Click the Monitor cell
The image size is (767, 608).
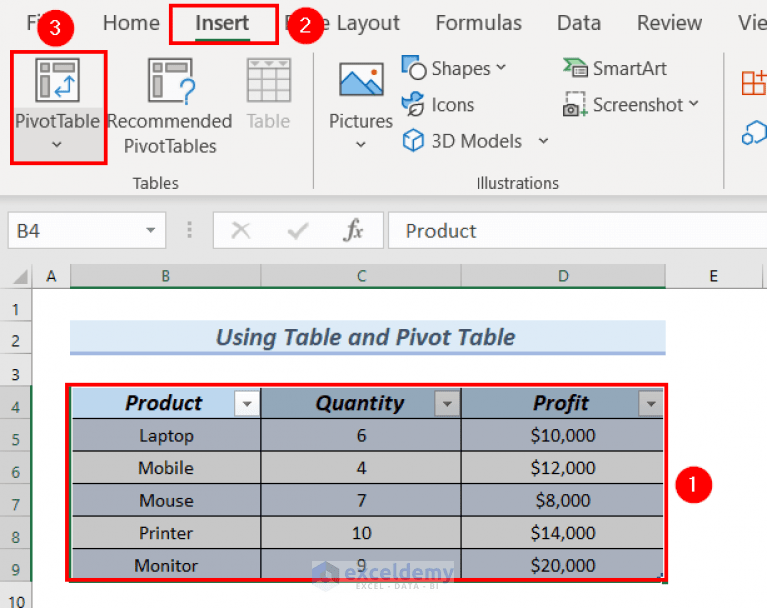click(166, 565)
